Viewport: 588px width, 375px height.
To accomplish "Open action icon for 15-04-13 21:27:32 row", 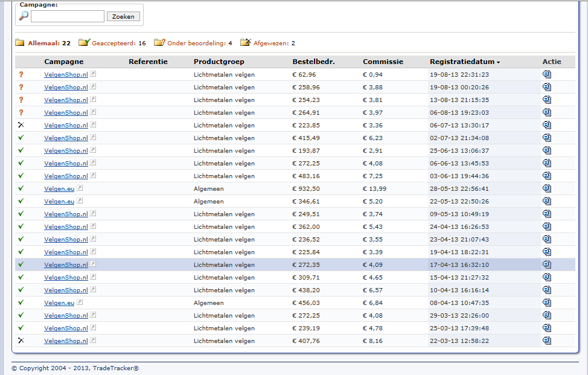I will click(547, 277).
